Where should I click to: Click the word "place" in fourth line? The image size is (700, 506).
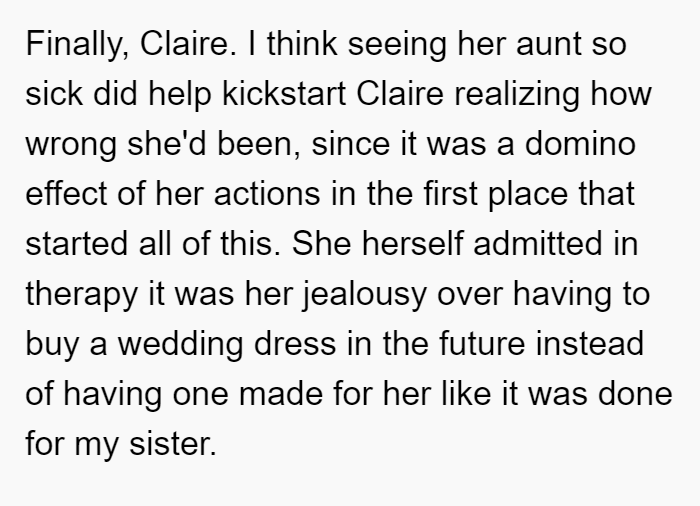click(528, 195)
